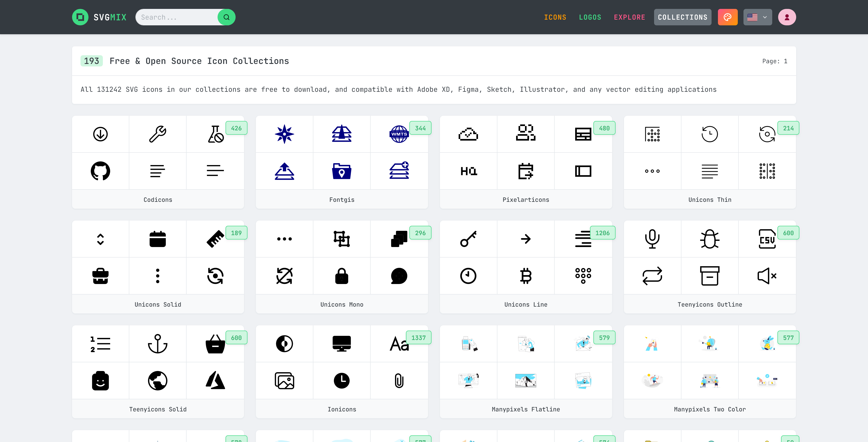
Task: Open the Unicons Solid collection link
Action: pyautogui.click(x=158, y=305)
